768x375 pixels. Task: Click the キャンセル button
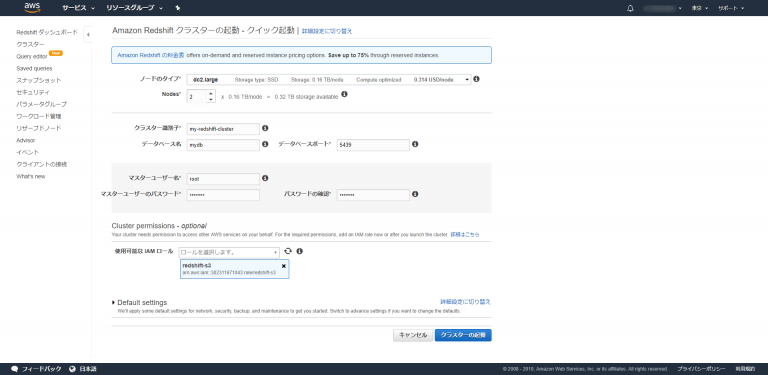412,335
